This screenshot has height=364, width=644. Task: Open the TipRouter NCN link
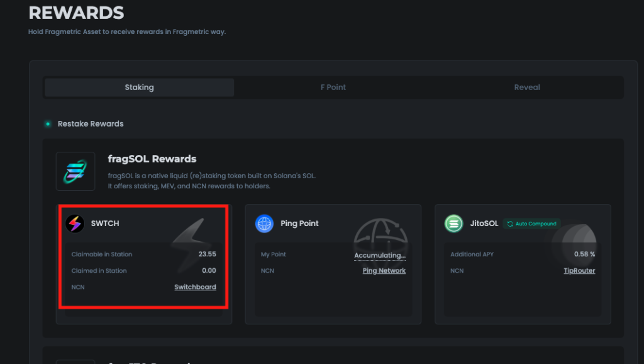click(x=579, y=271)
